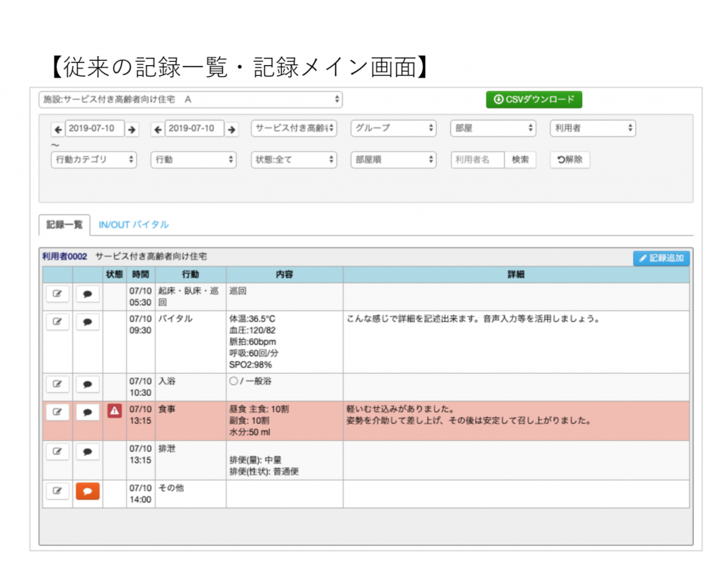The width and height of the screenshot is (718, 588).
Task: Open comment icon for バイタル record
Action: 88,322
